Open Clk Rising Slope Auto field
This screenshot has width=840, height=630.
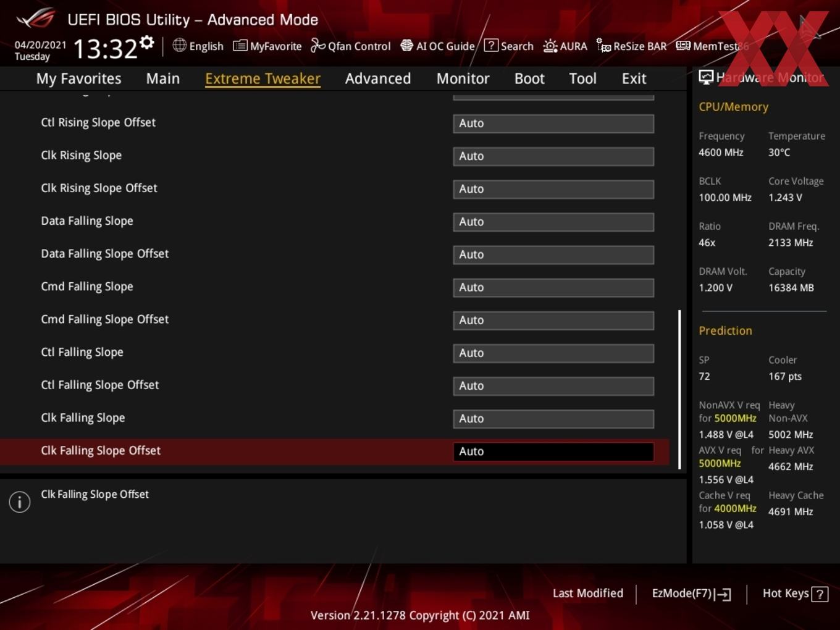coord(553,156)
